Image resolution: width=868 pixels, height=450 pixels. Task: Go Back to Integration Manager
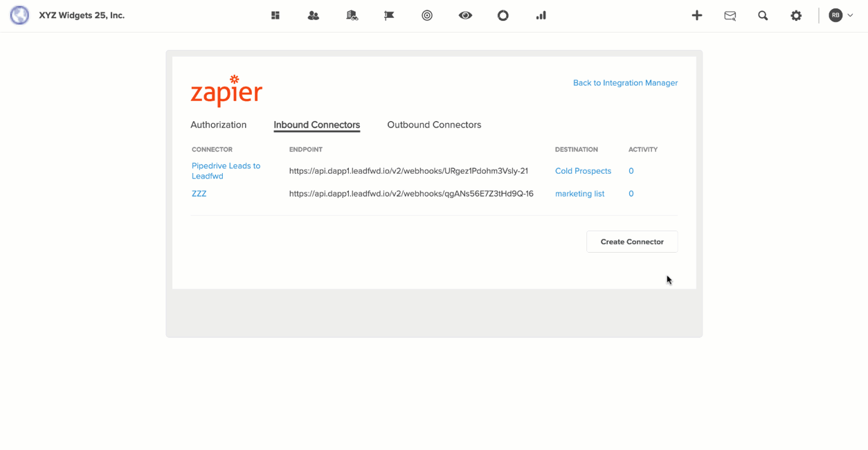point(625,83)
